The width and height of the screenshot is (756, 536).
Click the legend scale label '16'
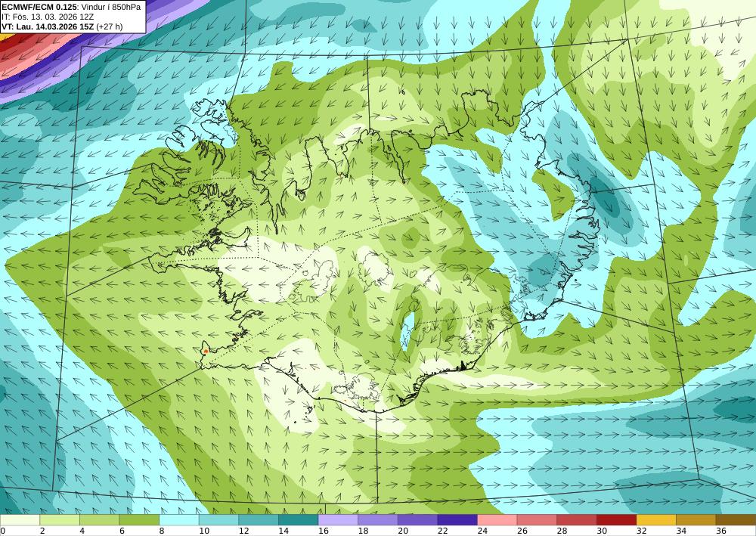tap(323, 531)
